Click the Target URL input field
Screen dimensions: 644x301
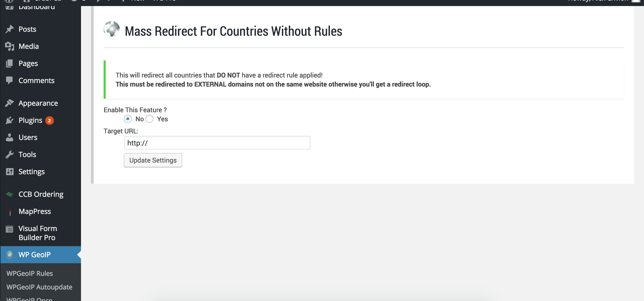217,143
